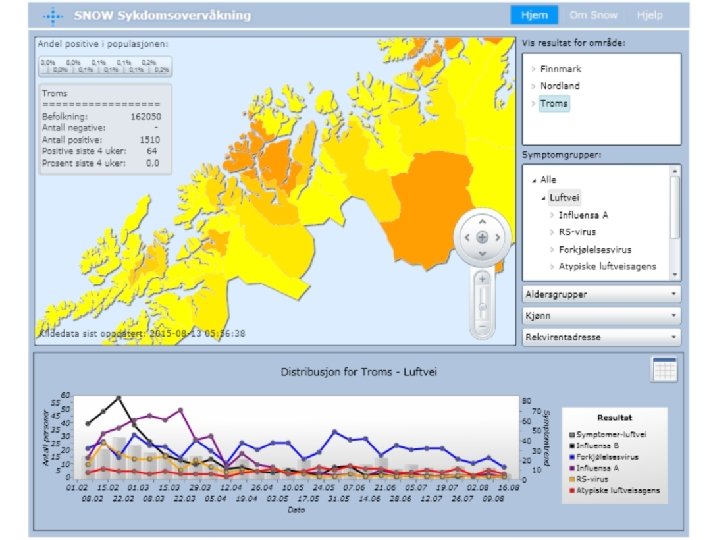Click the 'Positive siste 4 uker' row

tap(100, 151)
